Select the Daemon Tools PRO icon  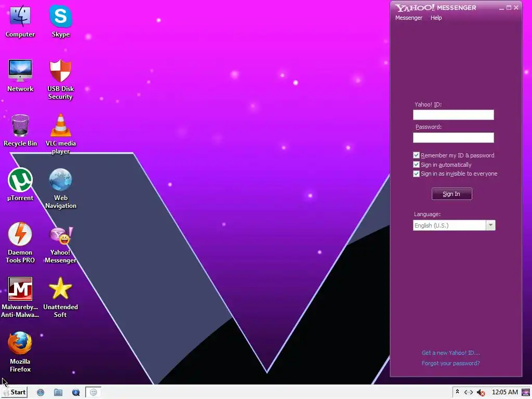click(x=20, y=243)
